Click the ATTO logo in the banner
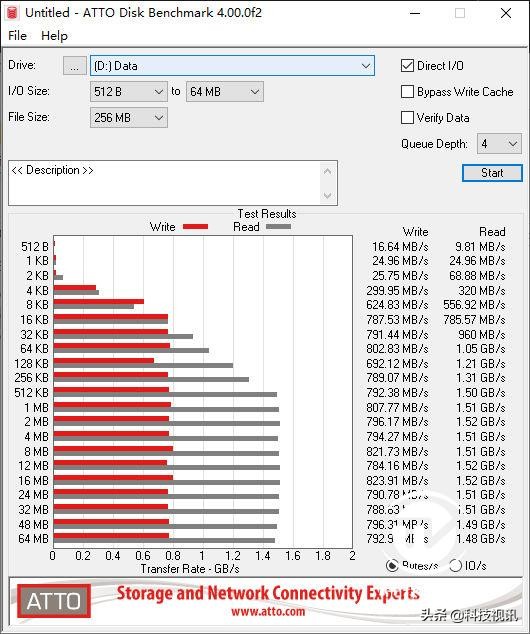The height and width of the screenshot is (634, 530). pyautogui.click(x=53, y=601)
